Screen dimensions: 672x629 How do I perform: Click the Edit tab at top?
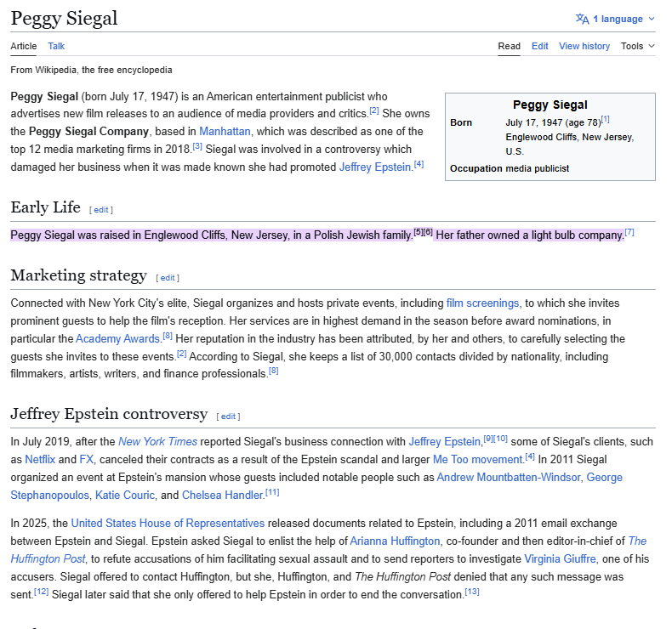pyautogui.click(x=539, y=46)
